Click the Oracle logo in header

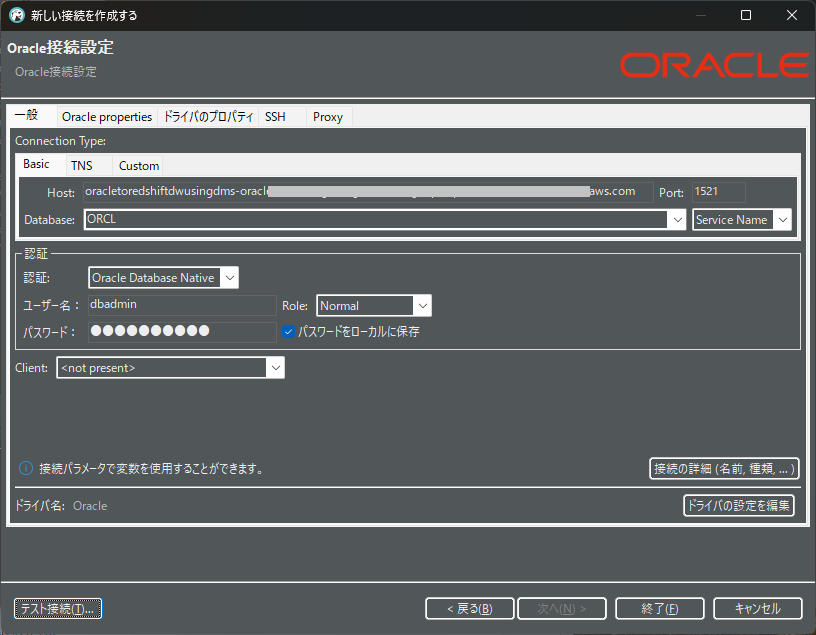pos(715,65)
